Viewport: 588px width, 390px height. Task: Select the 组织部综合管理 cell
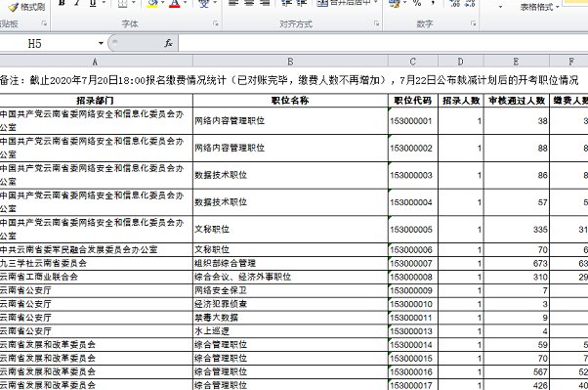click(290, 263)
